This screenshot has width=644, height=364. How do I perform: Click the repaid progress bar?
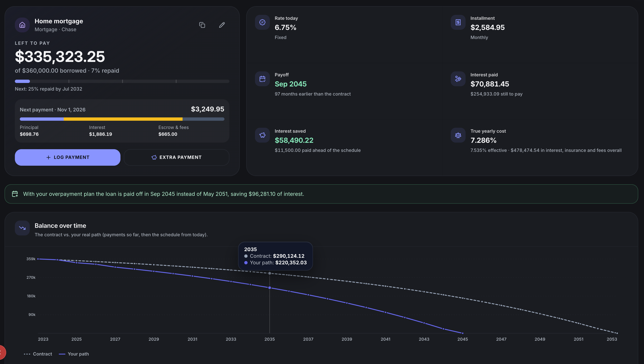(x=122, y=81)
